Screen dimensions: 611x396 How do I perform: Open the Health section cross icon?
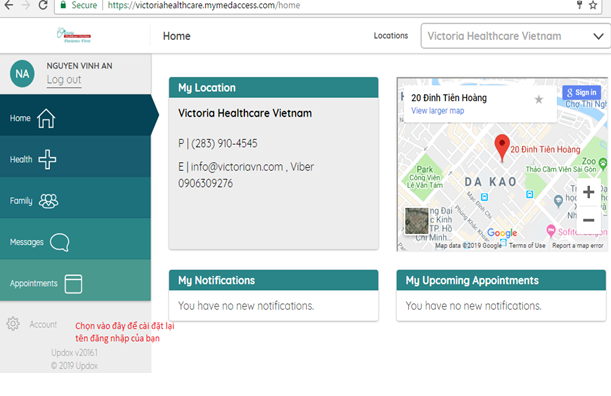pos(47,159)
